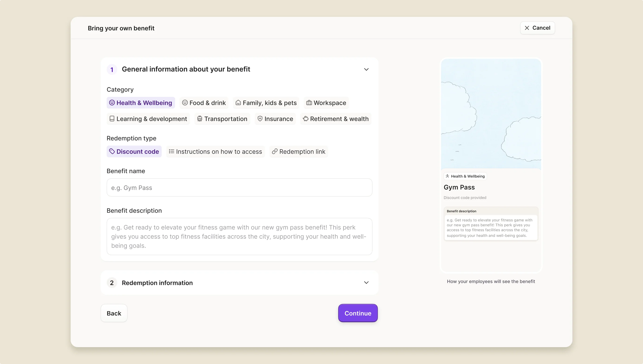Click the house icon on Family, kids & pets
This screenshot has width=643, height=364.
point(238,103)
